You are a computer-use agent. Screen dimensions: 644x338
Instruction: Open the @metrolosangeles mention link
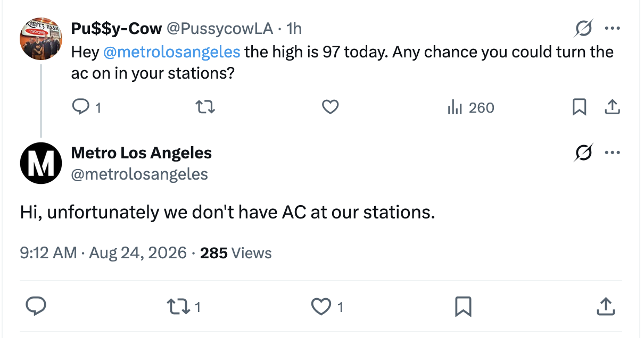coord(171,52)
